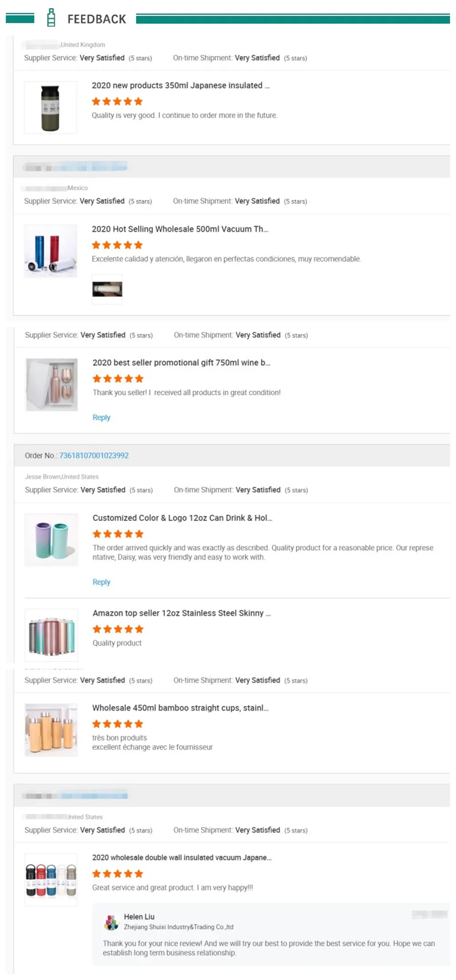Open order number 73618107001023992
Image resolution: width=456 pixels, height=980 pixels.
pyautogui.click(x=94, y=455)
